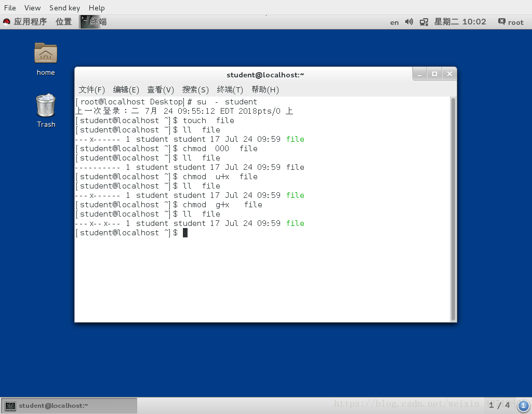Image resolution: width=532 pixels, height=414 pixels.
Task: Open the viewer File menu
Action: pyautogui.click(x=10, y=8)
